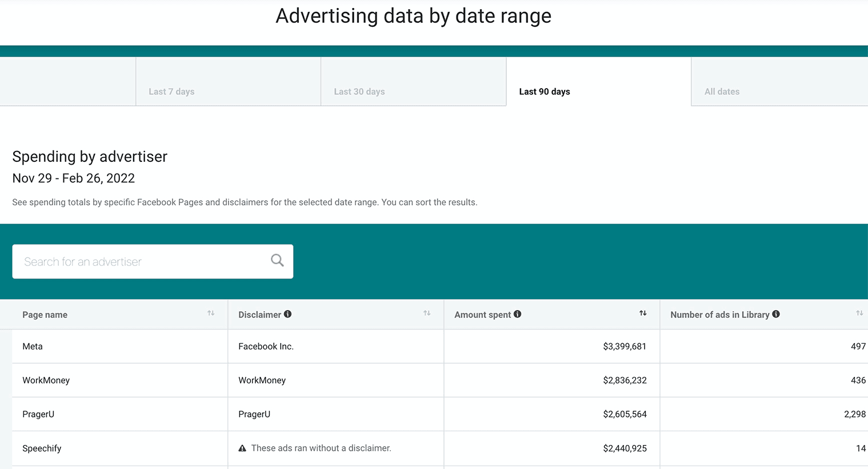Click 'These ads ran without a disclaimer.' text
The height and width of the screenshot is (469, 868).
(x=321, y=448)
